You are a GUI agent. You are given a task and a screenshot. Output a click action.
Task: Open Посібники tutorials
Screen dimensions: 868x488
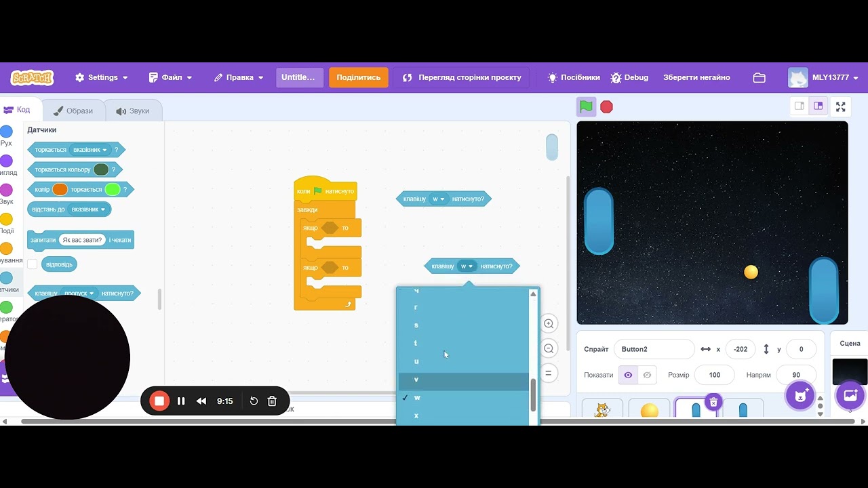click(574, 77)
